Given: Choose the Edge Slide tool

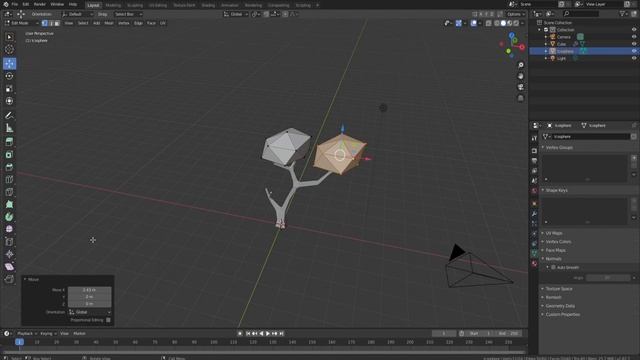Looking at the screenshot, I should pyautogui.click(x=9, y=242).
